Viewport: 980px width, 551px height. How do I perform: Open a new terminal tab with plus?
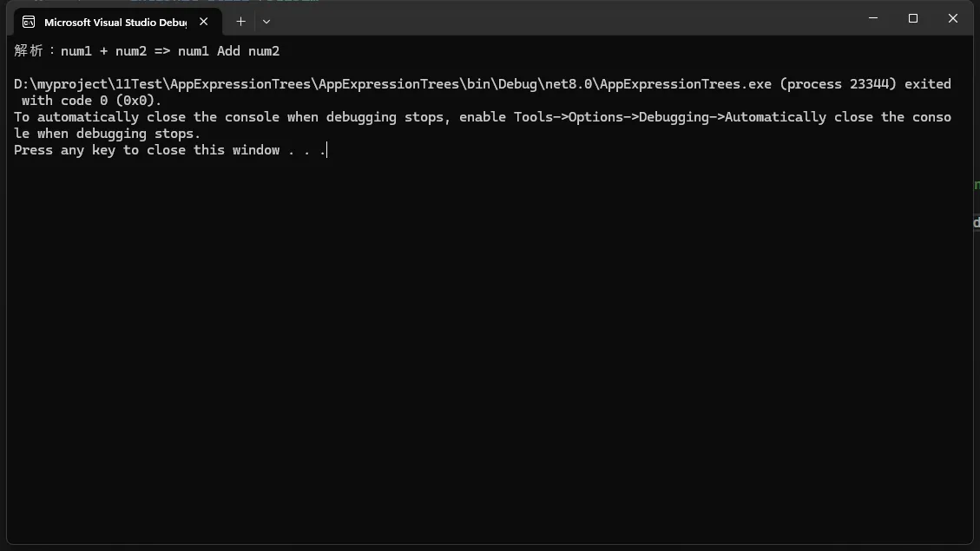pos(240,21)
